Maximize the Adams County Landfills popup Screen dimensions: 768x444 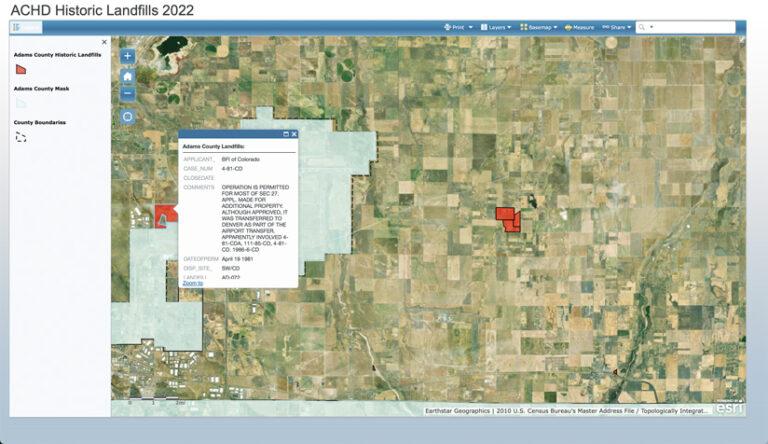286,134
